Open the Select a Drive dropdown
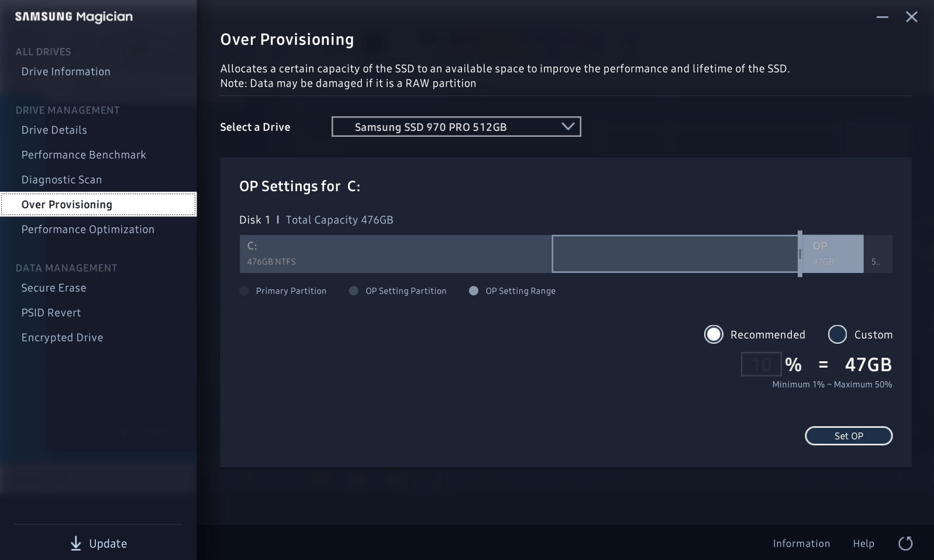The image size is (934, 560). click(x=456, y=127)
